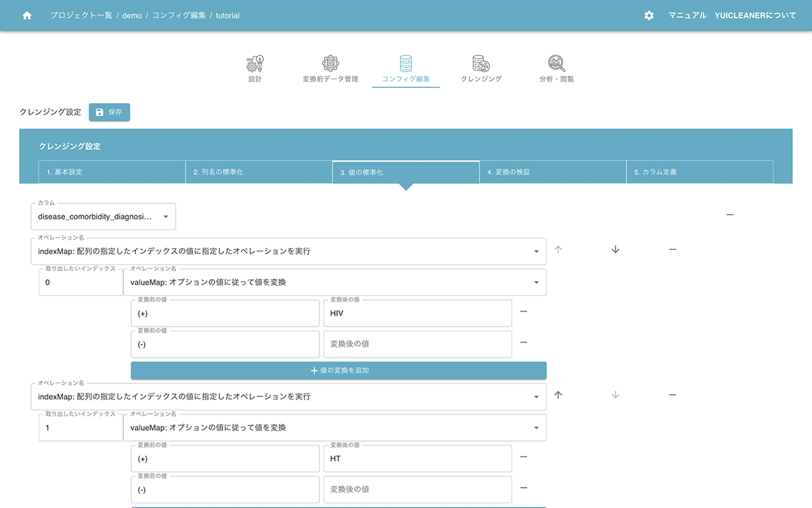812x508 pixels.
Task: Select the クレンジング cleansing icon
Action: (481, 64)
